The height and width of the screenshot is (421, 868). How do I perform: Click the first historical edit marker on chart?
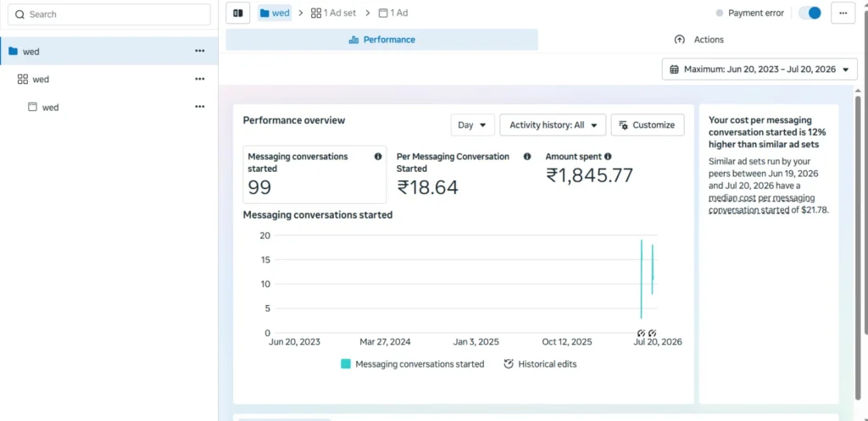point(641,333)
